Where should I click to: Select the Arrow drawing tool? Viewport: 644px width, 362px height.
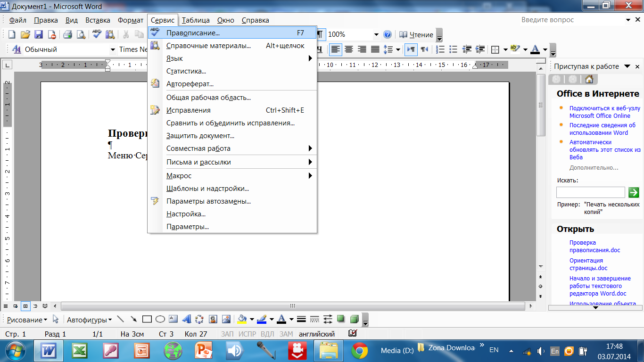click(133, 319)
